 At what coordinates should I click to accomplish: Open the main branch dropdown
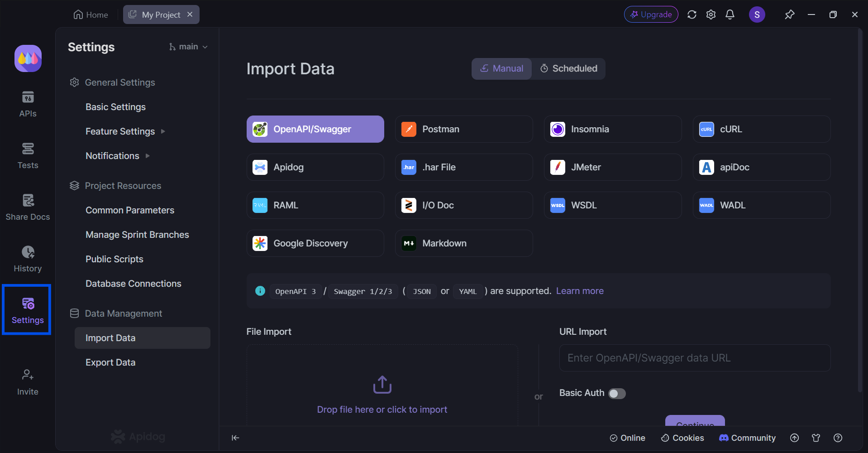point(188,47)
